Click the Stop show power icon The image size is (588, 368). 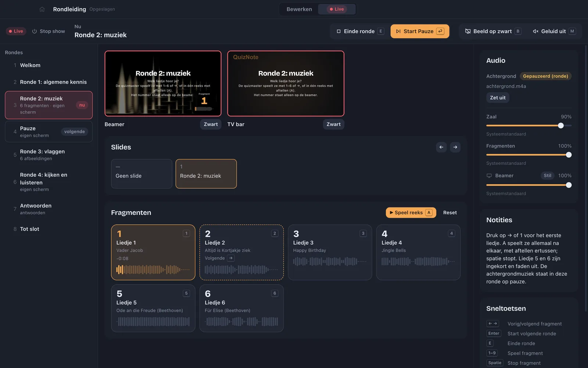point(35,31)
